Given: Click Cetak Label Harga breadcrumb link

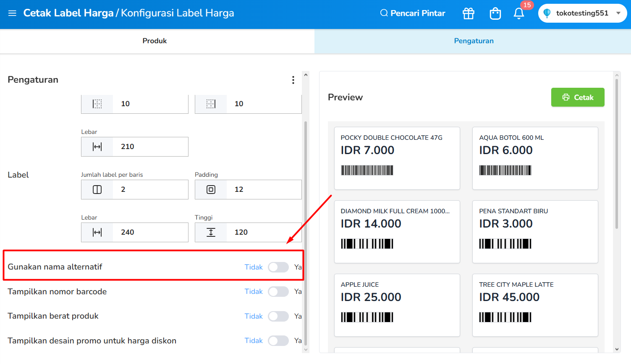Looking at the screenshot, I should coord(68,13).
